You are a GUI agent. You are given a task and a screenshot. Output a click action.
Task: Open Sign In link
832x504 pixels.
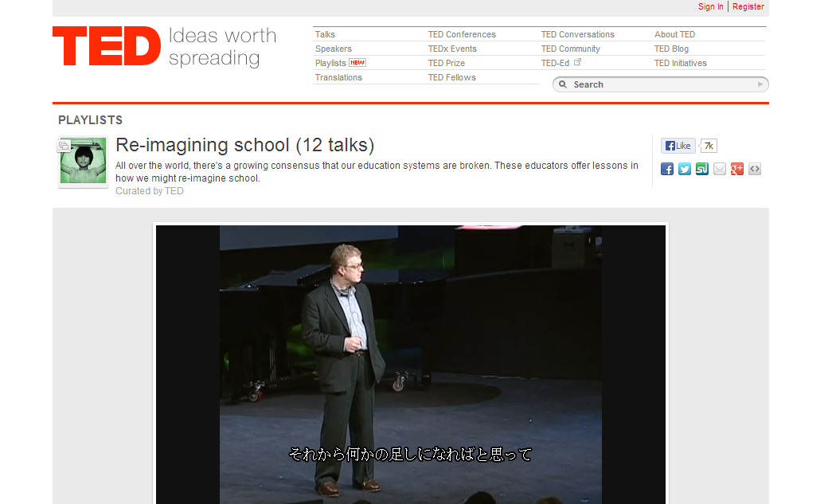coord(710,6)
